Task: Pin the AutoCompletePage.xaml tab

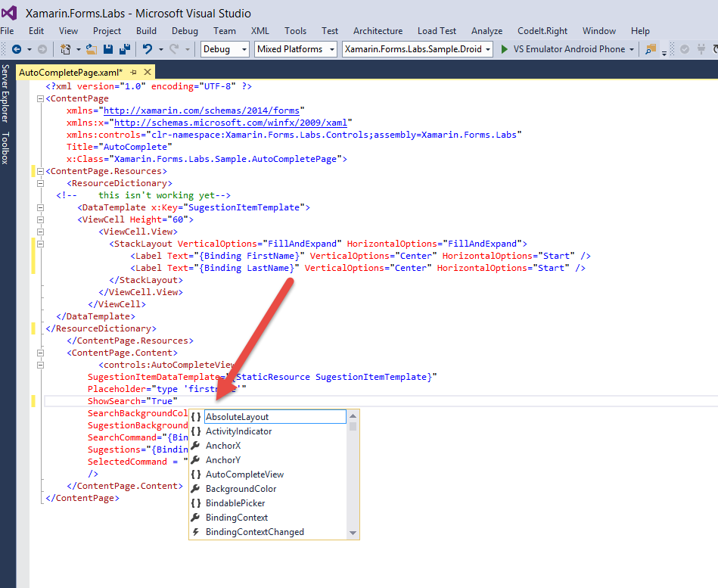Action: (134, 73)
